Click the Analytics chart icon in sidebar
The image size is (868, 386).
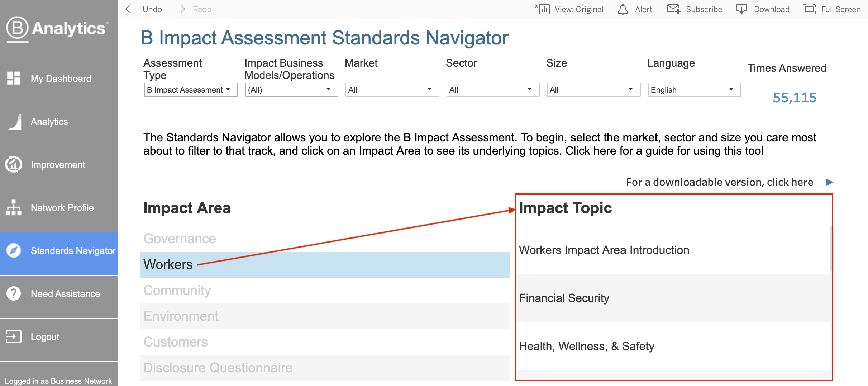(14, 122)
